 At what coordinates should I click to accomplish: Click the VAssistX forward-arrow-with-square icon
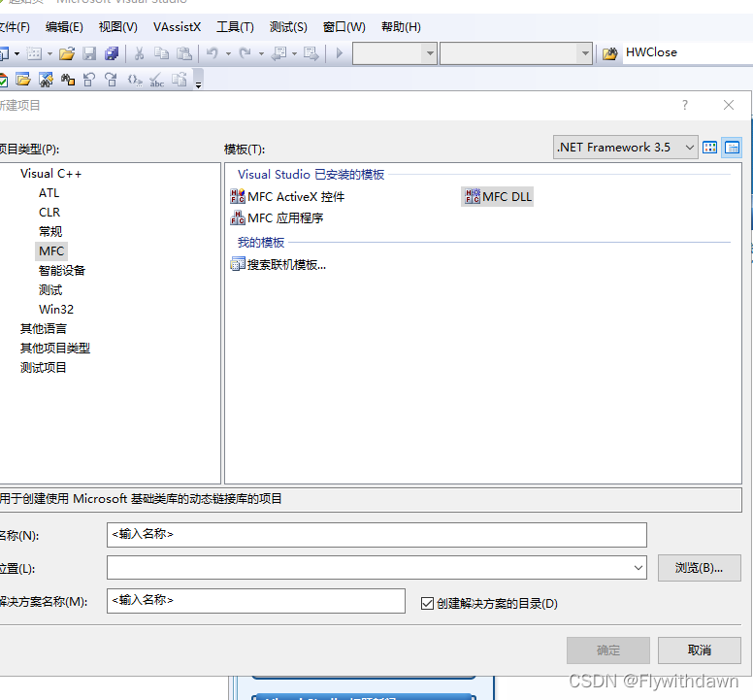pos(111,80)
